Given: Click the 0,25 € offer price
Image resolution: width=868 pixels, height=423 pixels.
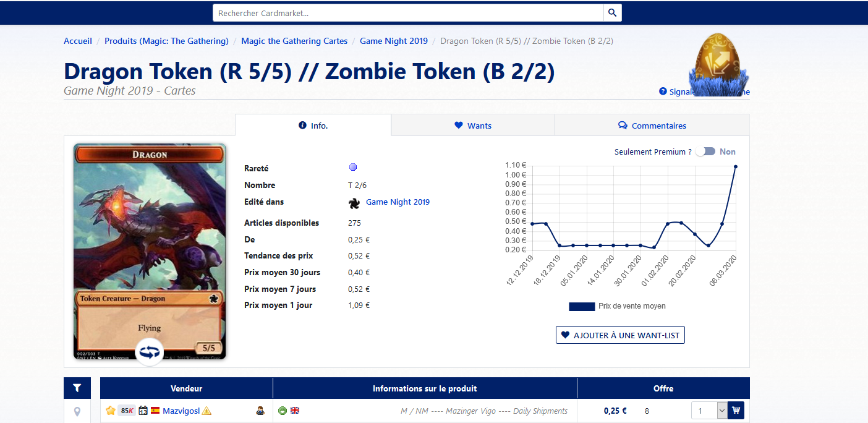Looking at the screenshot, I should point(615,411).
